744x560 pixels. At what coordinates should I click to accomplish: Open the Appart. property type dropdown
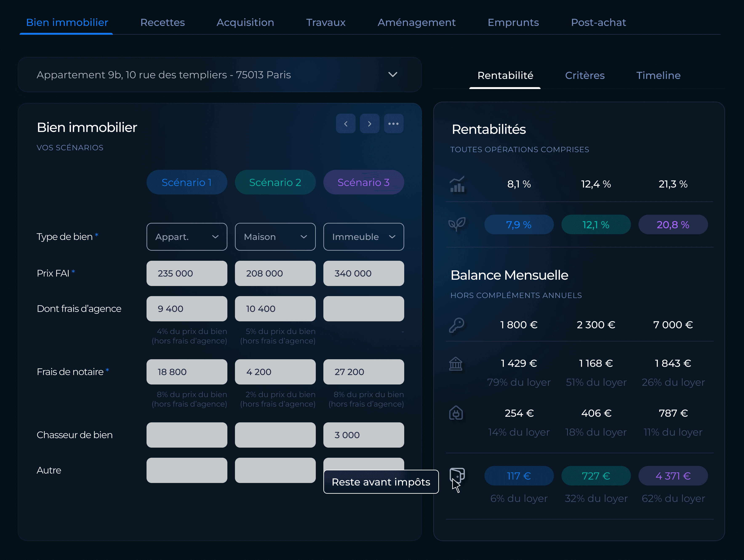pyautogui.click(x=187, y=237)
